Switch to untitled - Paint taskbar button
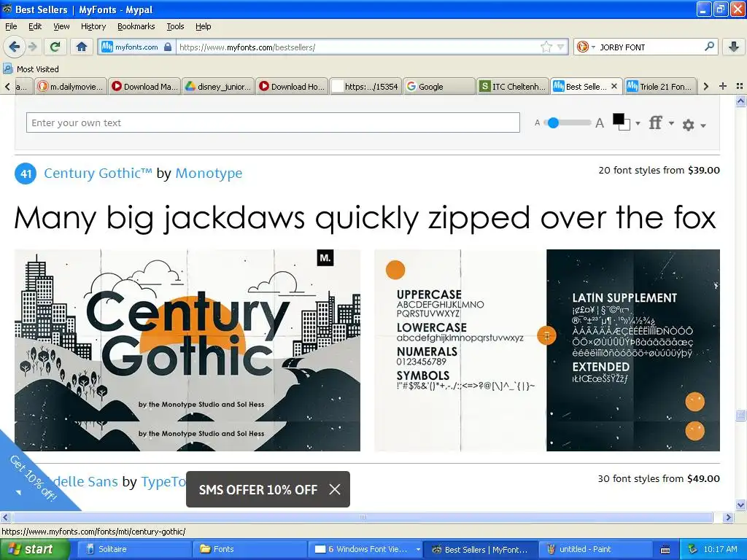Screen dimensions: 747x560 pos(595,549)
